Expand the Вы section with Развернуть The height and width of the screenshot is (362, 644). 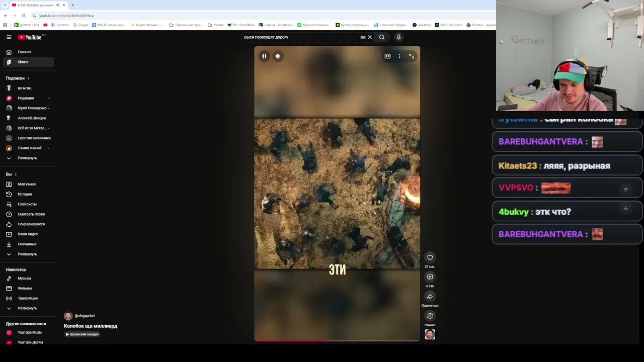[28, 254]
